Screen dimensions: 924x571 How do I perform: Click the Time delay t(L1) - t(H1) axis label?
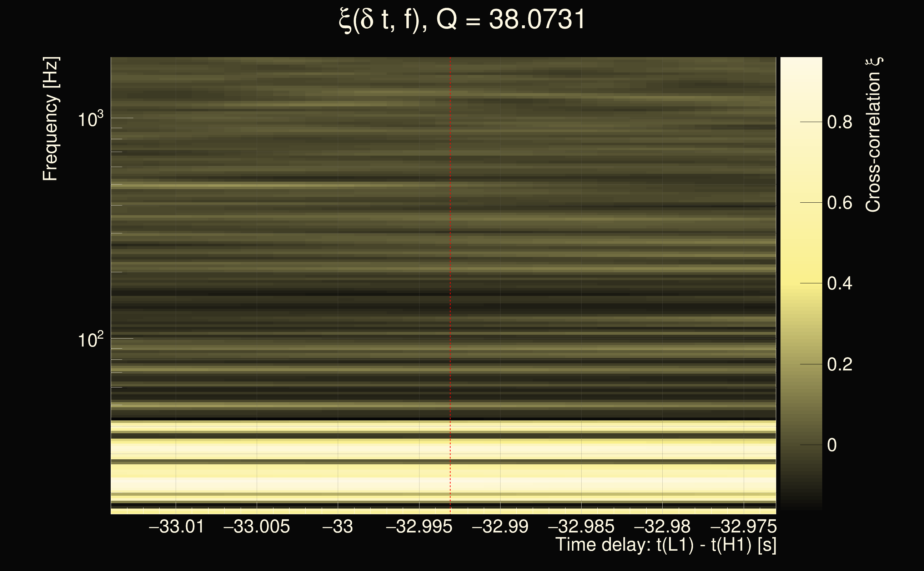pyautogui.click(x=666, y=545)
